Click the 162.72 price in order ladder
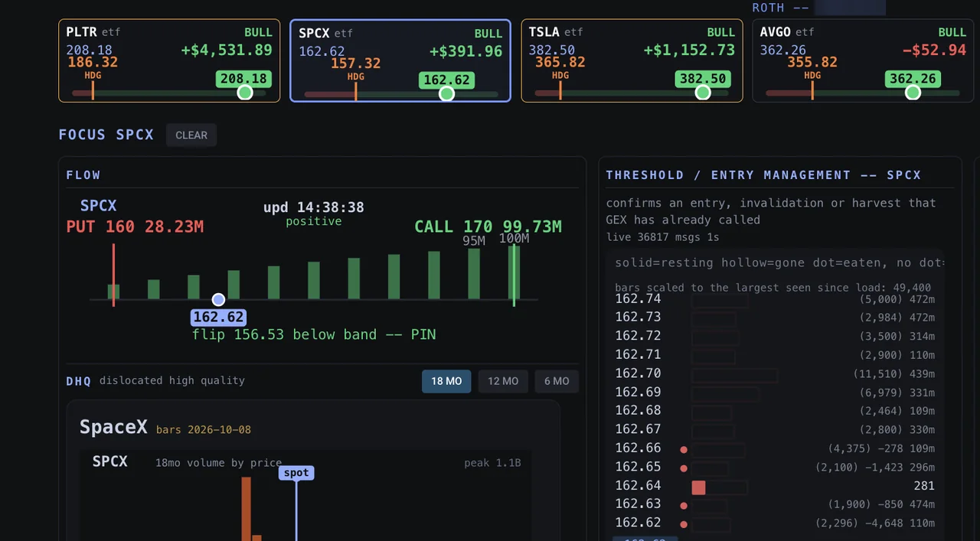980x541 pixels. 638,336
